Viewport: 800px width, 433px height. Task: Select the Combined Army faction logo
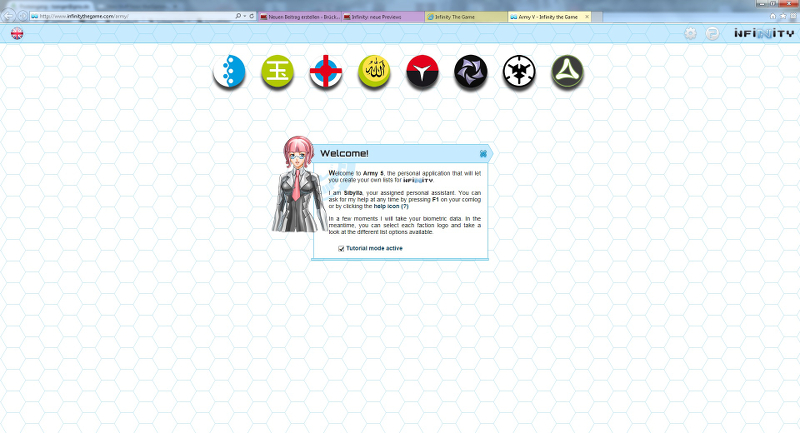(x=470, y=71)
